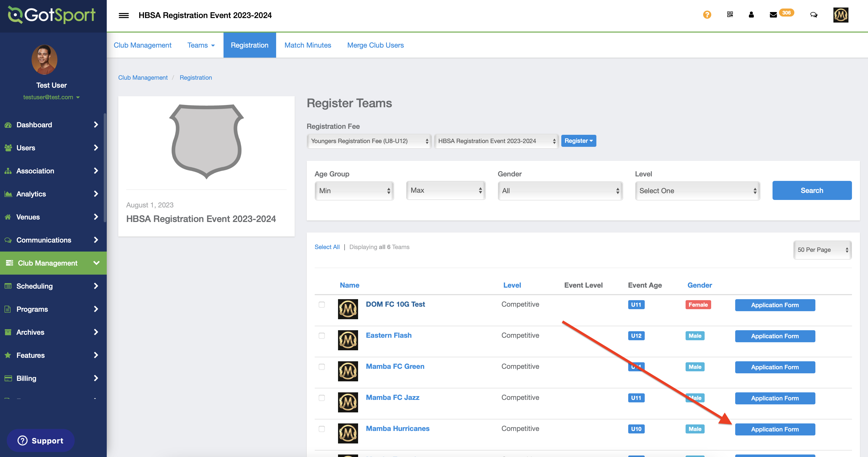Open the Register dropdown button
868x457 pixels.
[x=579, y=141]
